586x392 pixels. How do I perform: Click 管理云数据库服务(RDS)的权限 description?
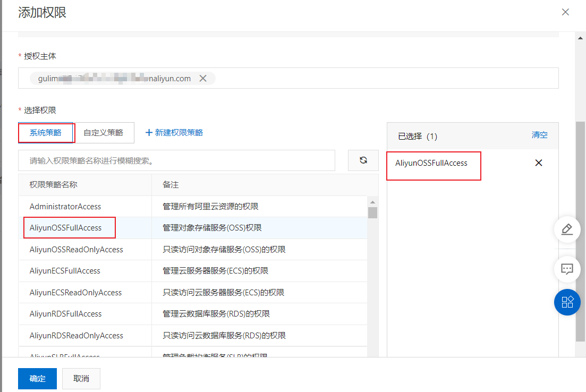[216, 314]
